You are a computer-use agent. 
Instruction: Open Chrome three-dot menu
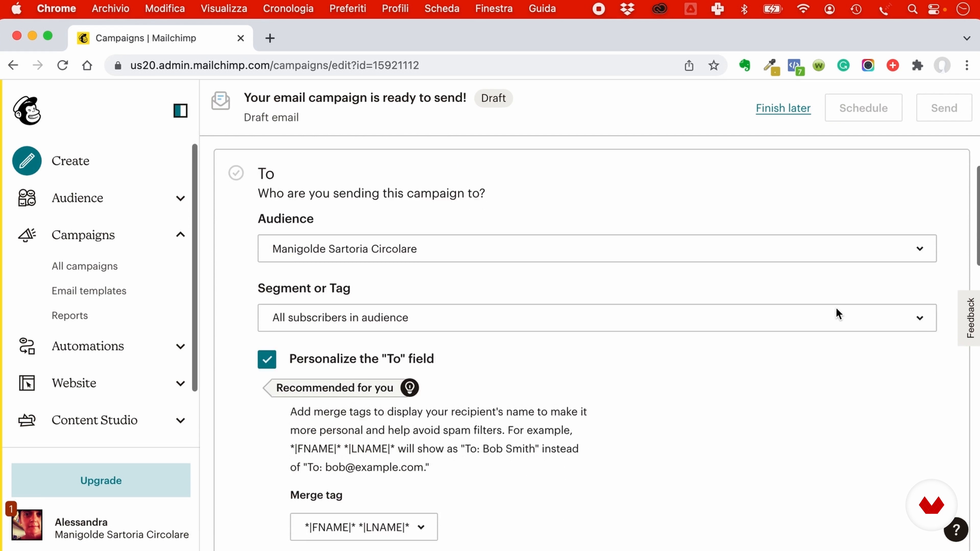967,65
